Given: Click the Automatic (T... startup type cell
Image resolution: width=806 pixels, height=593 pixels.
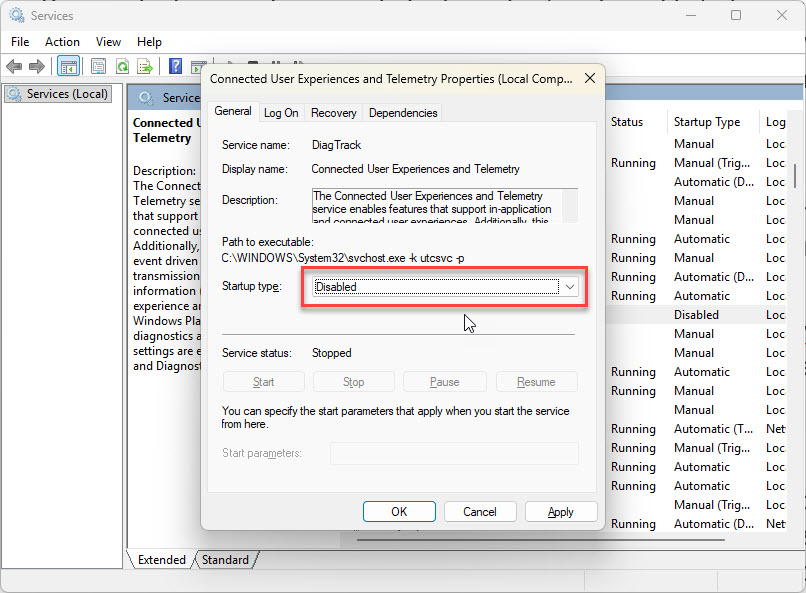Looking at the screenshot, I should tap(713, 429).
